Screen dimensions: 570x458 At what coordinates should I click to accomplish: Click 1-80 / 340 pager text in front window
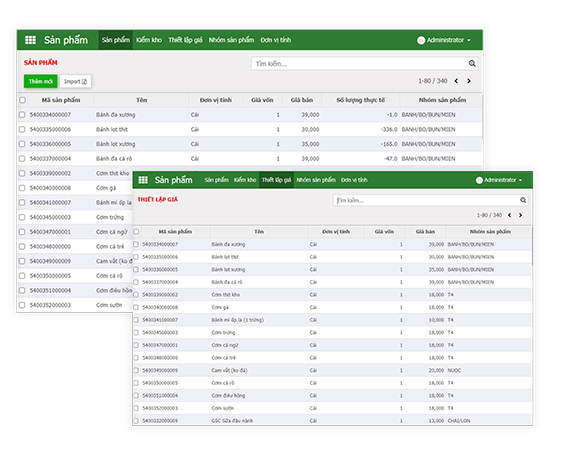coord(489,215)
